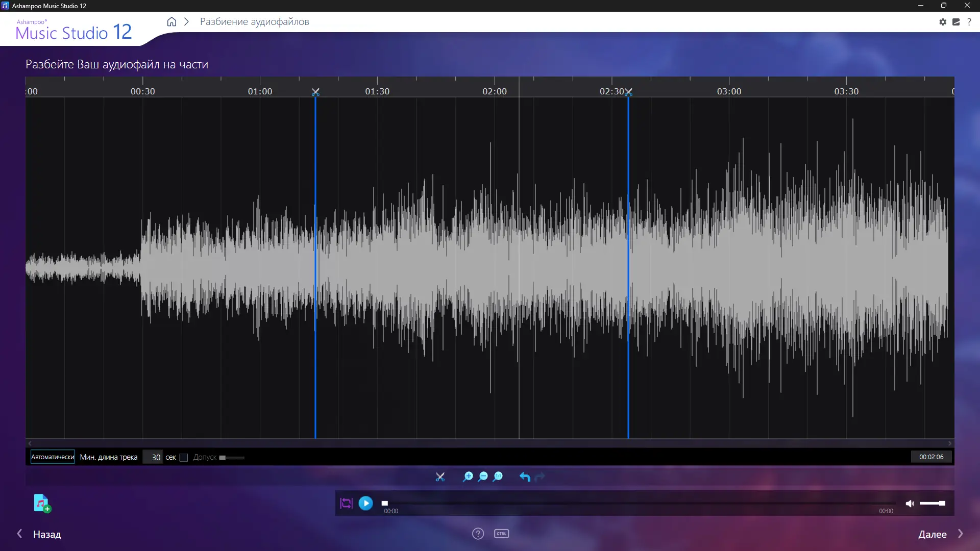
Task: Play the audio file
Action: coord(365,504)
